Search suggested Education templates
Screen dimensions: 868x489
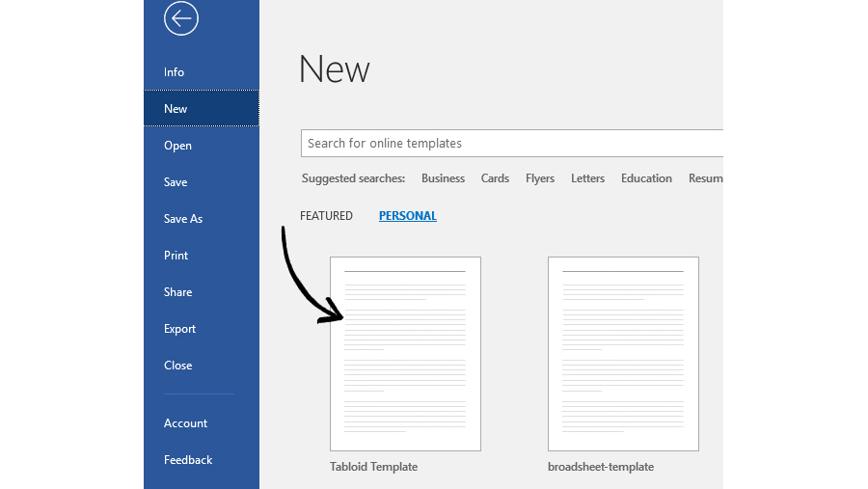click(646, 178)
